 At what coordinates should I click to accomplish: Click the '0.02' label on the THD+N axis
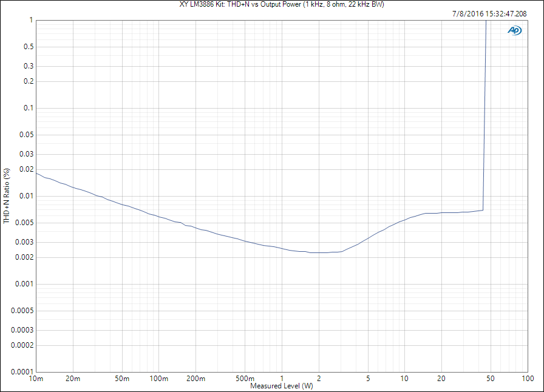pyautogui.click(x=27, y=169)
